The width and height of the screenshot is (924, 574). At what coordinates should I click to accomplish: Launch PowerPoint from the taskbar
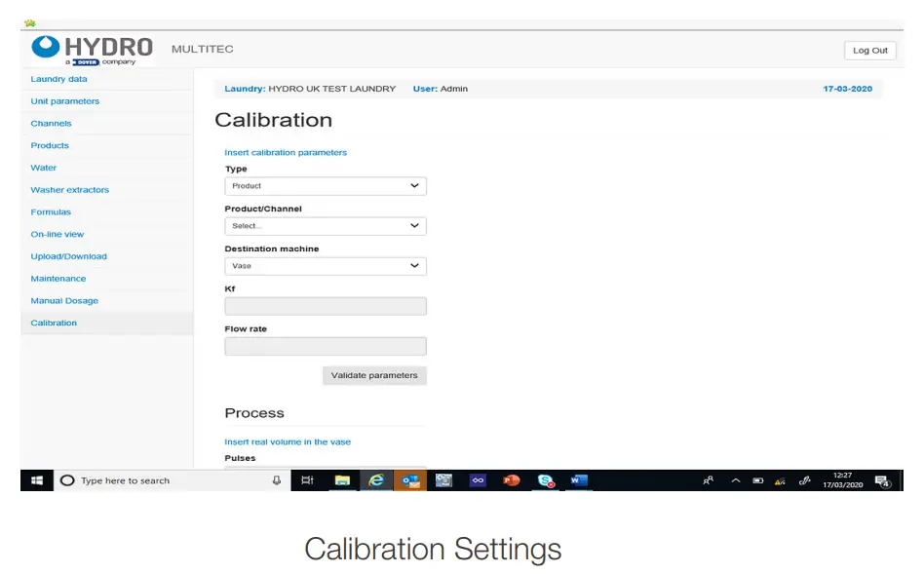tap(510, 479)
